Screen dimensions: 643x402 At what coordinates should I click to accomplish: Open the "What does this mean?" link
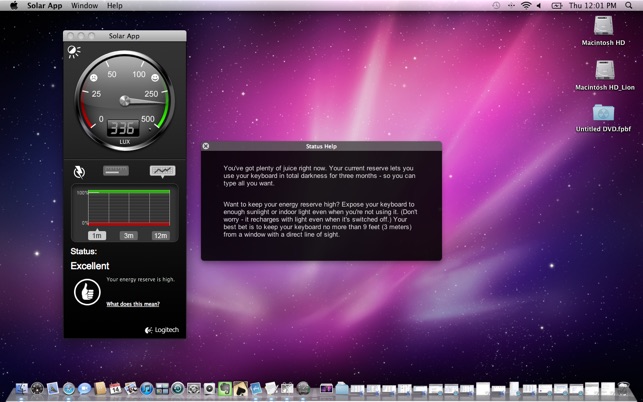coord(133,304)
